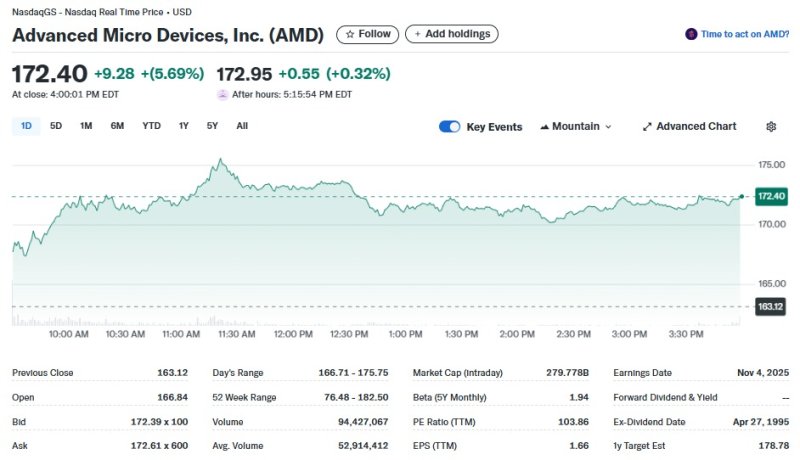800x460 pixels.
Task: Switch to the 5D time range
Action: tap(56, 126)
